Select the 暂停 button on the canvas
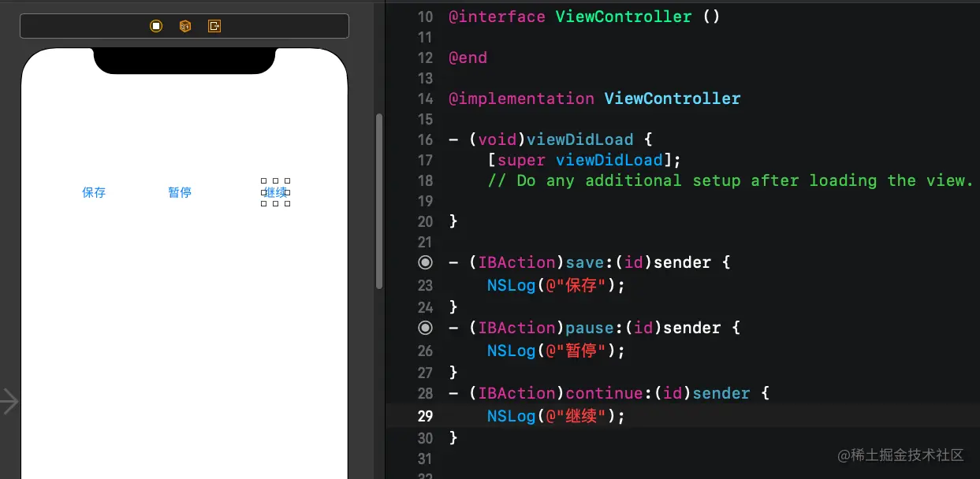This screenshot has height=479, width=980. 180,192
